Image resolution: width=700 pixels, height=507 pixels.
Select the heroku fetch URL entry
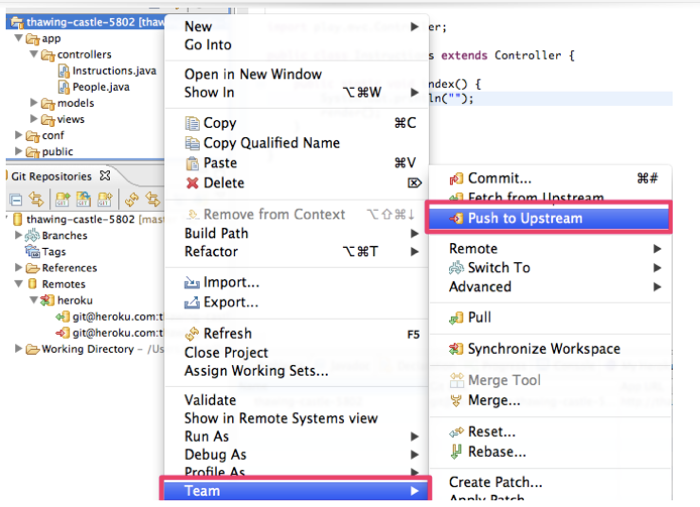coord(109,317)
